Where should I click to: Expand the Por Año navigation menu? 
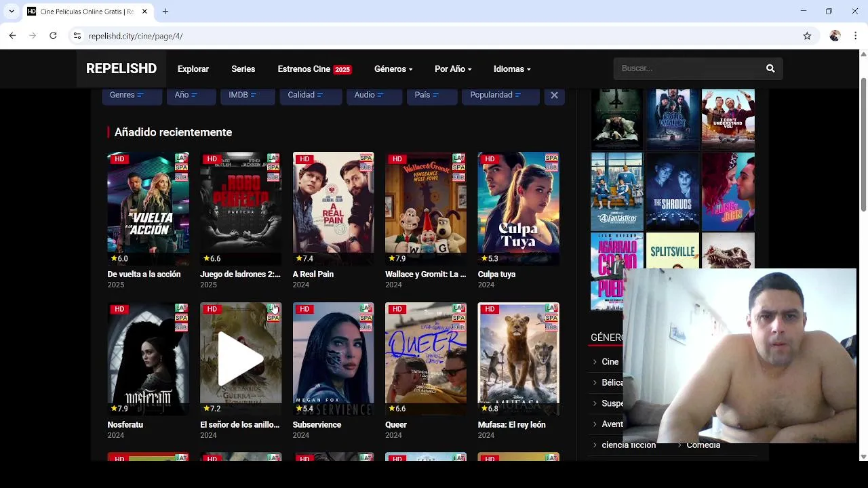click(x=453, y=69)
